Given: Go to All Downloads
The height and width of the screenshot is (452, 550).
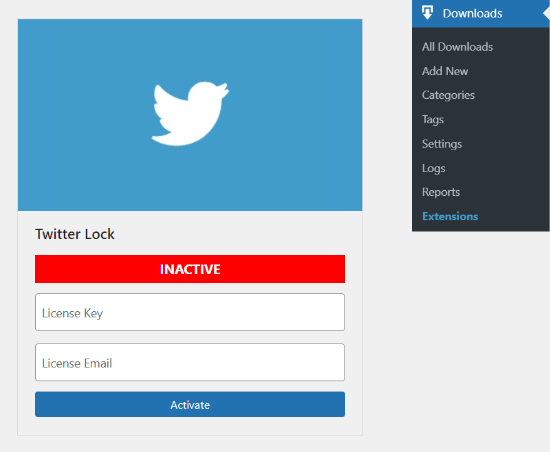Looking at the screenshot, I should 457,47.
